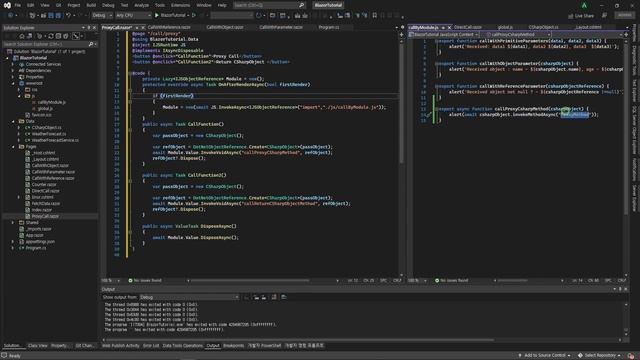Click the ADMIN badge button
The width and height of the screenshot is (640, 360).
[x=624, y=15]
